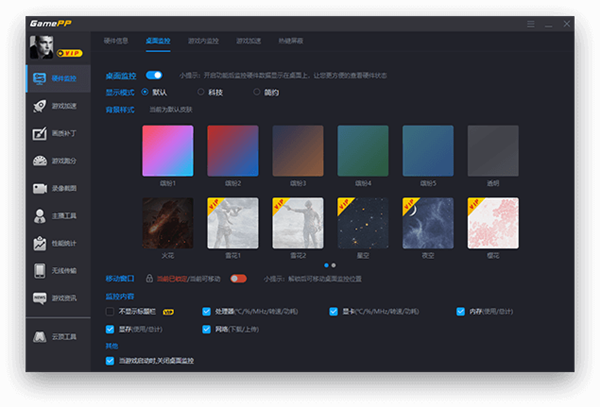Screen dimensions: 600x407
Task: Select the 默认 display mode radio
Action: (145, 92)
